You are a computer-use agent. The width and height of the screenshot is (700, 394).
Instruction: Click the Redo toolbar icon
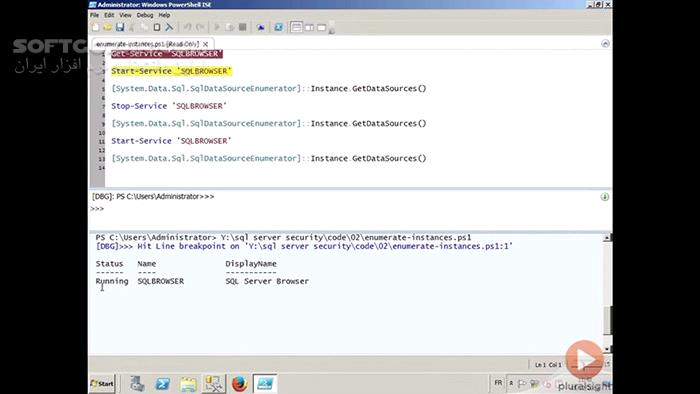pos(200,27)
